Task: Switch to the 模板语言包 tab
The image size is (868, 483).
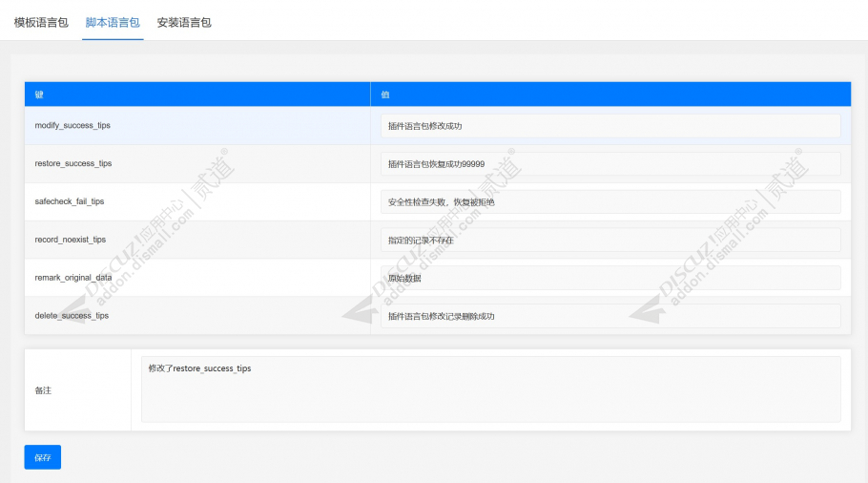Action: tap(41, 23)
